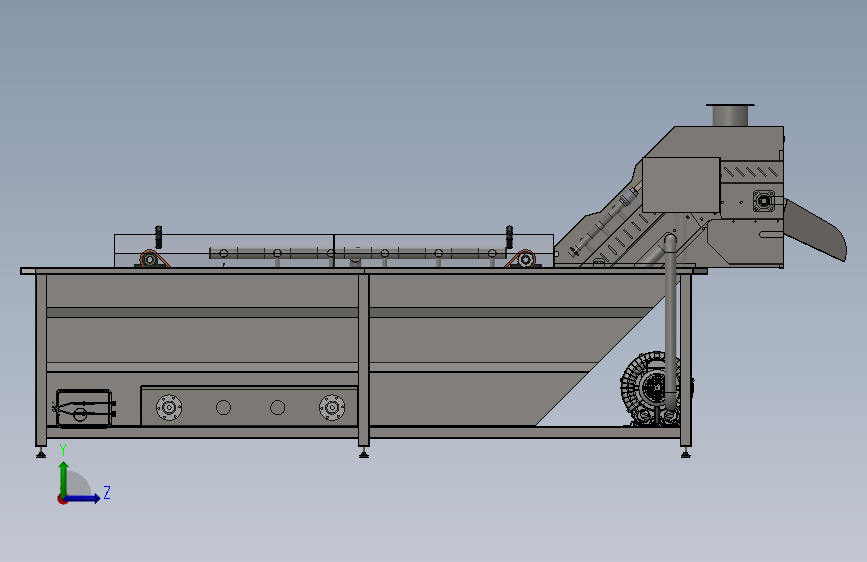Screen dimensions: 867x562
Task: Select the square cover box on the incline conveyor
Action: pyautogui.click(x=681, y=185)
